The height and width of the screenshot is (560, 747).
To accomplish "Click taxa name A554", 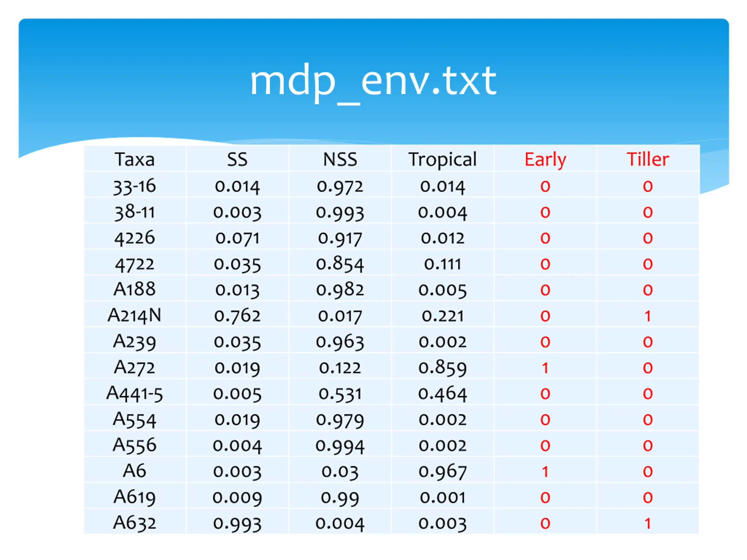I will [135, 420].
